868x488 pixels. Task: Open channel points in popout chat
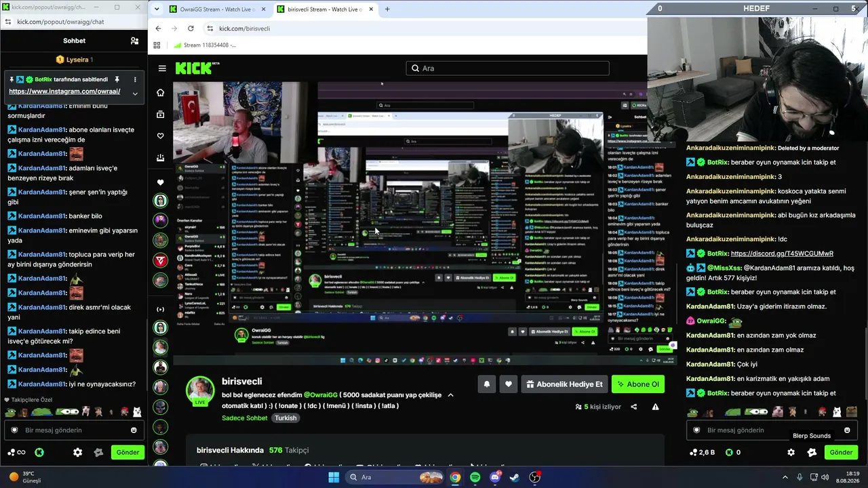[x=16, y=452]
